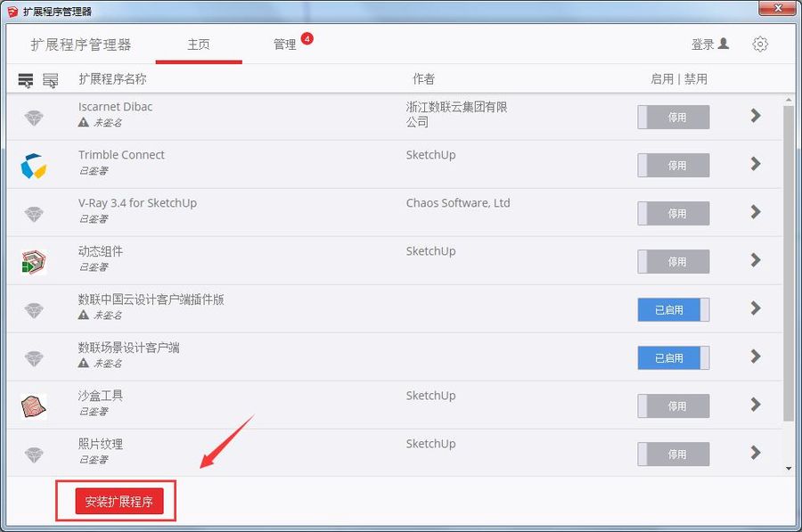This screenshot has width=802, height=532.
Task: Click the 安装扩展程序 button
Action: 119,502
